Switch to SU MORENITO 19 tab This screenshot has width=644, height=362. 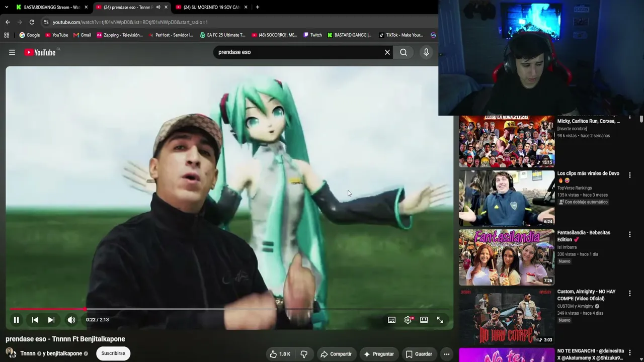tap(212, 7)
